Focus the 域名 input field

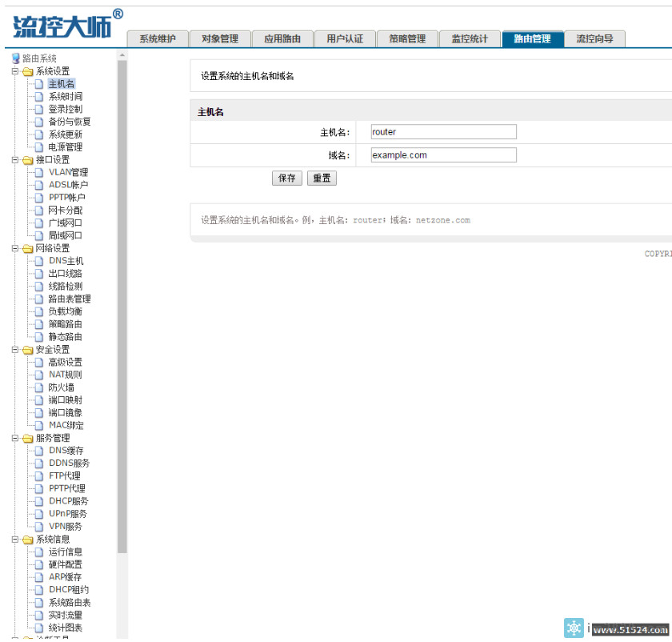[443, 155]
